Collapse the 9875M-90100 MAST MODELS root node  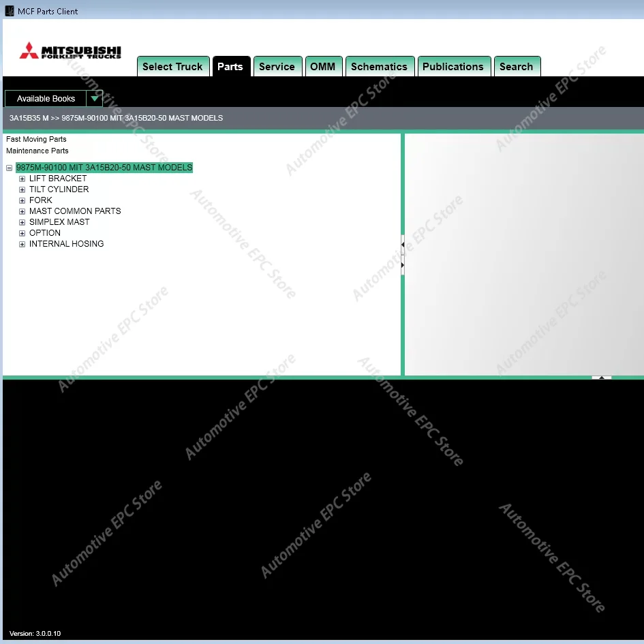(9, 168)
